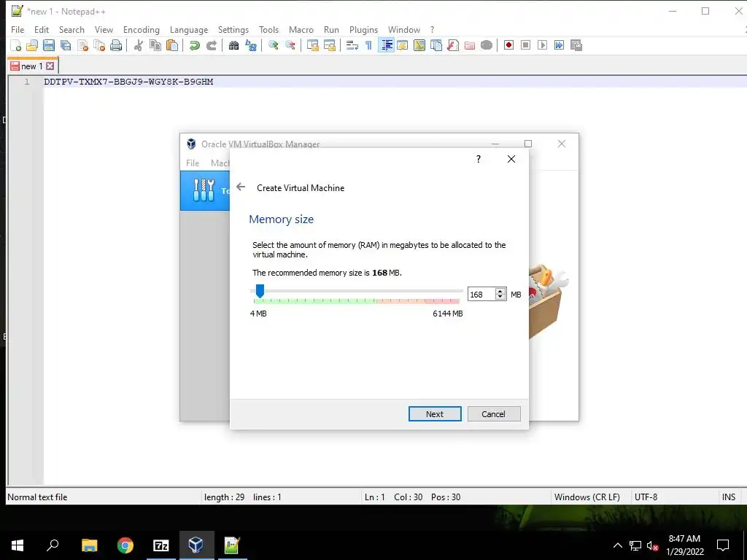Screen dimensions: 747x560
Task: Show hidden system tray icons chevron
Action: tap(617, 545)
